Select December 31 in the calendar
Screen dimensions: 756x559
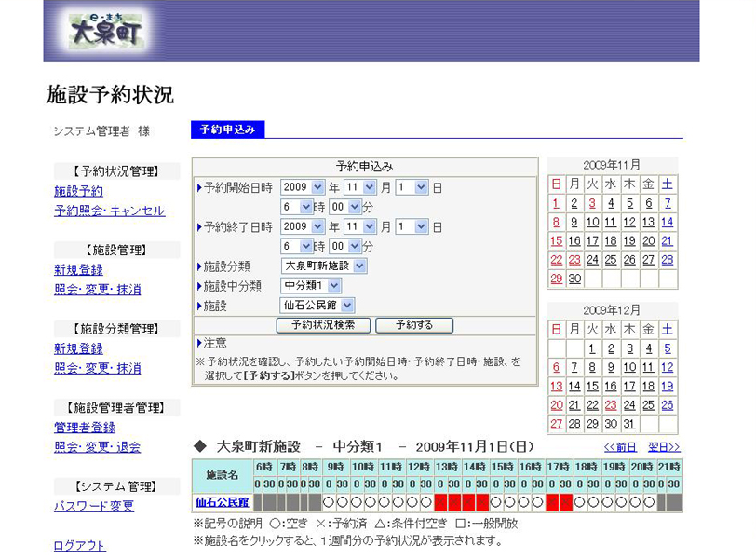[629, 424]
